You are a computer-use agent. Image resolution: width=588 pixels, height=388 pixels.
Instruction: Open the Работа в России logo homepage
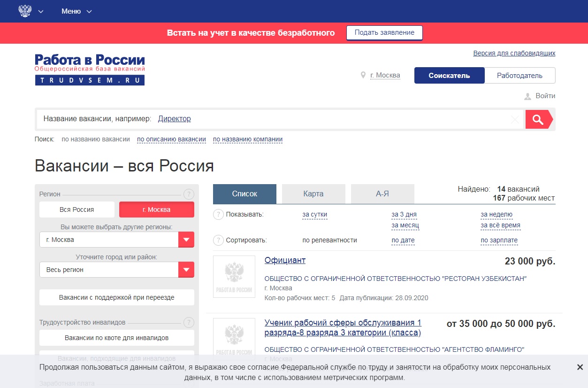pyautogui.click(x=90, y=70)
